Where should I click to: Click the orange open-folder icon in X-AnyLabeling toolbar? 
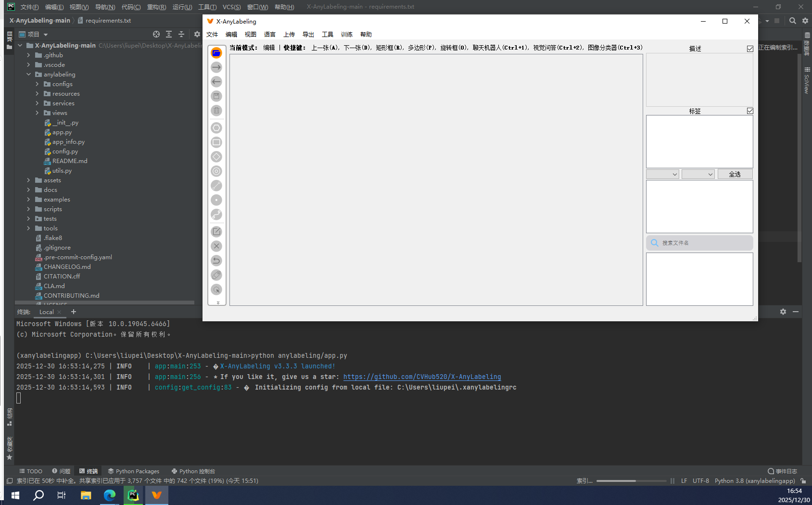point(216,53)
